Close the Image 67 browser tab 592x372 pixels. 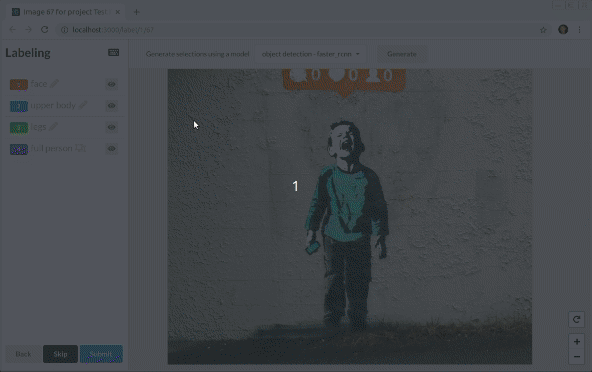[117, 12]
